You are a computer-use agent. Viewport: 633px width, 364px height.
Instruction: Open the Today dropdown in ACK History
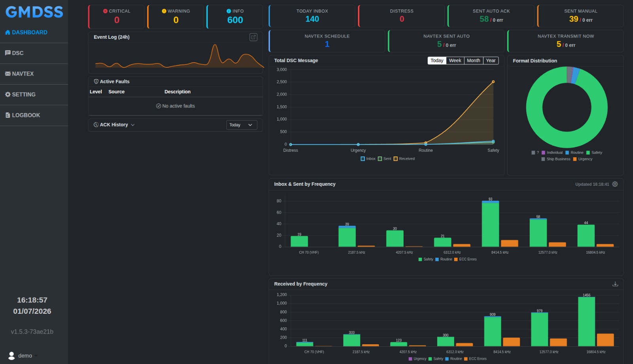click(x=241, y=125)
